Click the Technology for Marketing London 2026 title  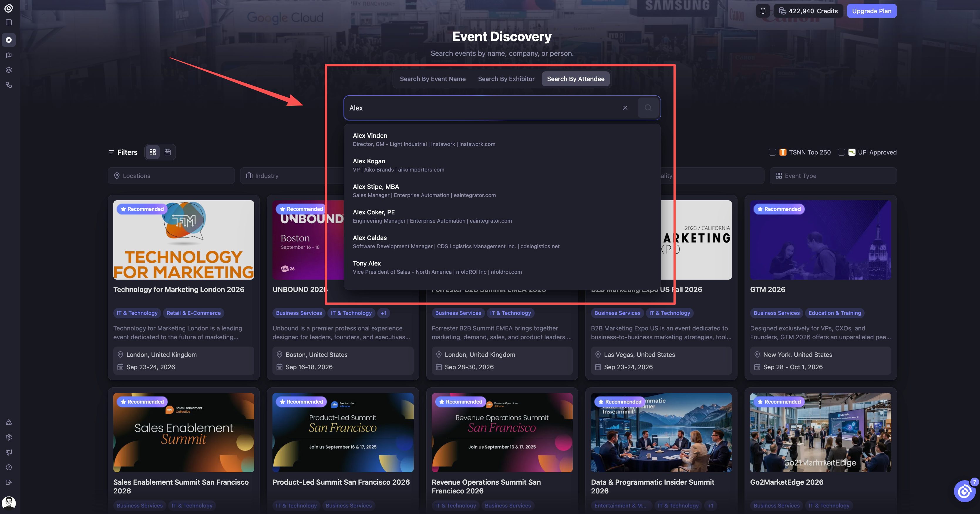click(179, 290)
